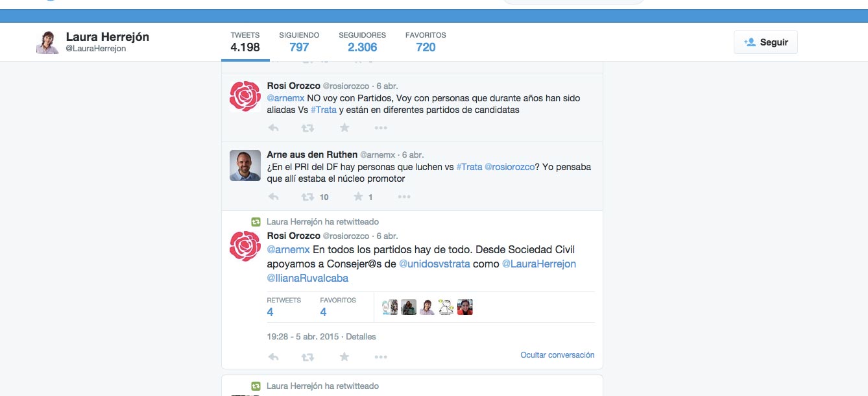Open more menu on Arne's tweet
The width and height of the screenshot is (868, 396).
404,197
